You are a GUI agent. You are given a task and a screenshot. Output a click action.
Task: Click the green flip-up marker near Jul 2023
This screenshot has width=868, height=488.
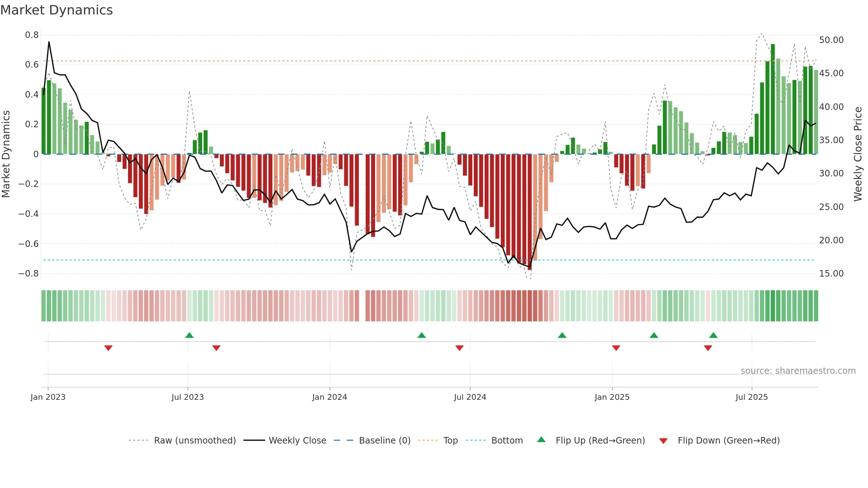pyautogui.click(x=190, y=335)
